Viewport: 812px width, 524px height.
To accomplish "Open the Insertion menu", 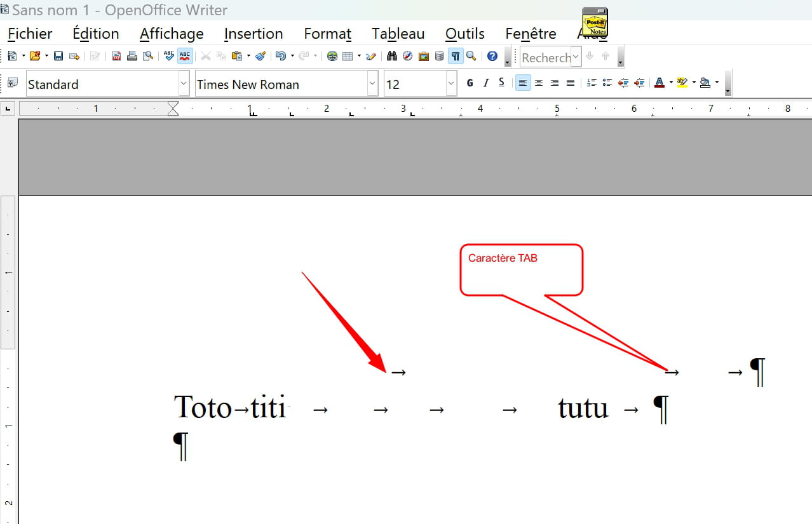I will pyautogui.click(x=253, y=34).
